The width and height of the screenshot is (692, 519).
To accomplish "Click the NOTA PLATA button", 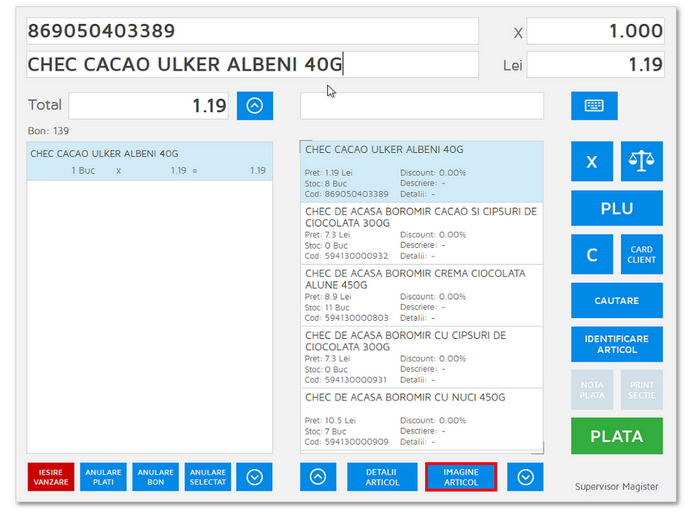I will pos(592,390).
